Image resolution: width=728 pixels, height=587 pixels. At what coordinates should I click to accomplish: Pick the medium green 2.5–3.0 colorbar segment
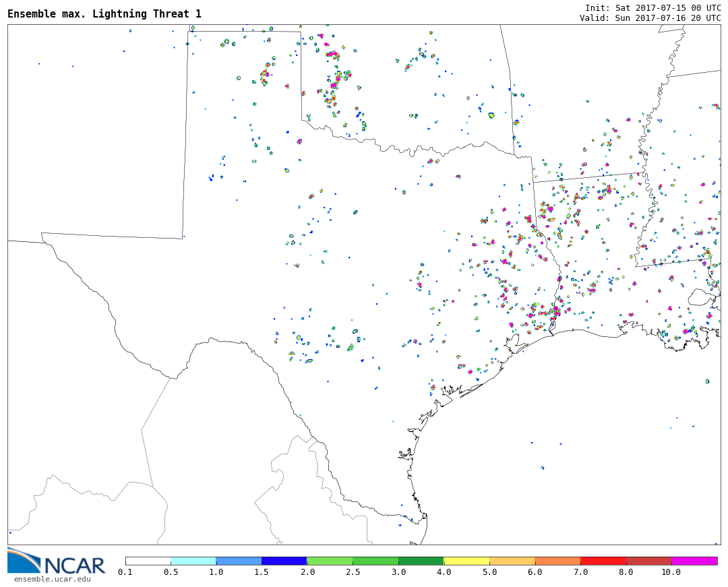tap(375, 561)
